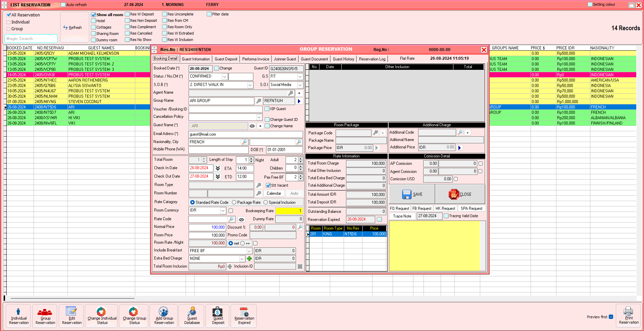Expand the Status CONFIRMED dropdown
The height and width of the screenshot is (331, 644).
tap(225, 77)
